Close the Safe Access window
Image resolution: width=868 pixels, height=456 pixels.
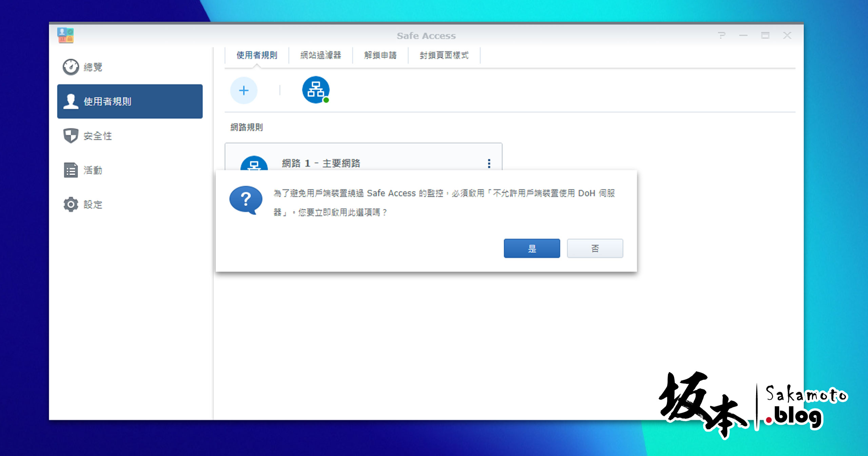[x=787, y=35]
